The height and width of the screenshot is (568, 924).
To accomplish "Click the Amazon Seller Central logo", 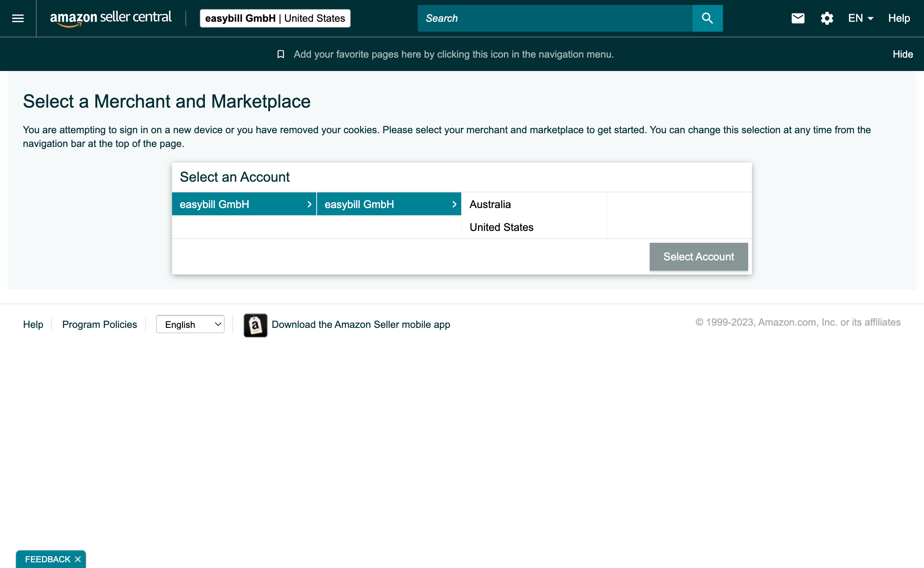I will pyautogui.click(x=111, y=18).
